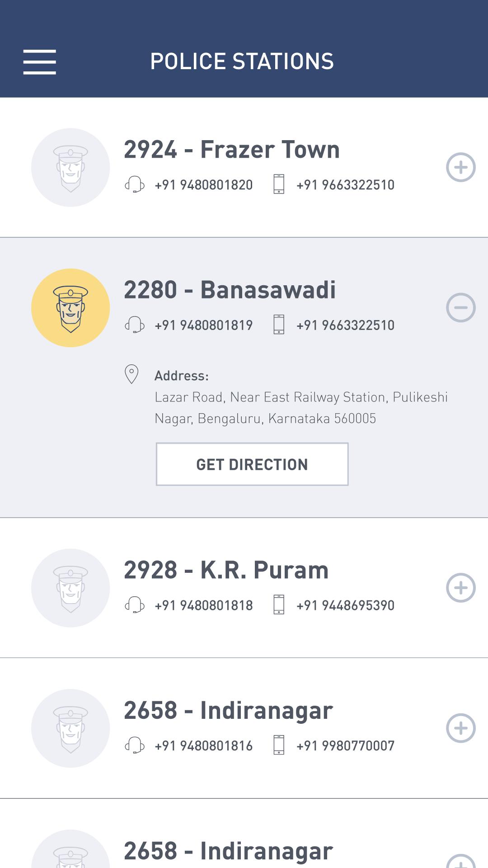Click the Lazar Road address text
The image size is (488, 868).
pyautogui.click(x=301, y=408)
